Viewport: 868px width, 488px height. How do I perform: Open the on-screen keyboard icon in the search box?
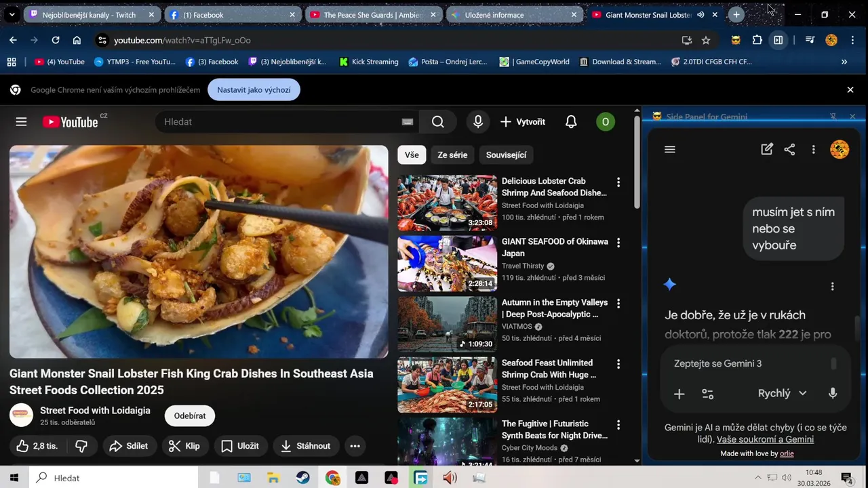click(x=407, y=122)
